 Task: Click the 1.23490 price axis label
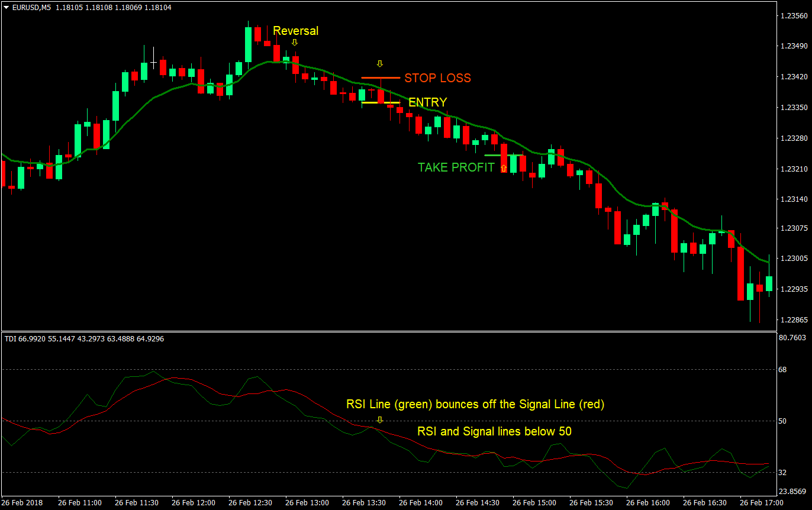click(794, 46)
